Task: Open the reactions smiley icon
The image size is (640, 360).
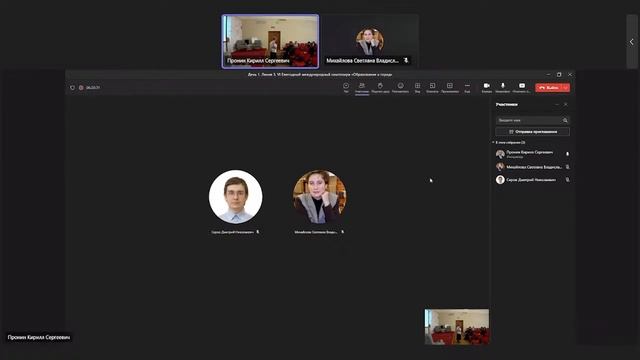Action: tap(400, 87)
